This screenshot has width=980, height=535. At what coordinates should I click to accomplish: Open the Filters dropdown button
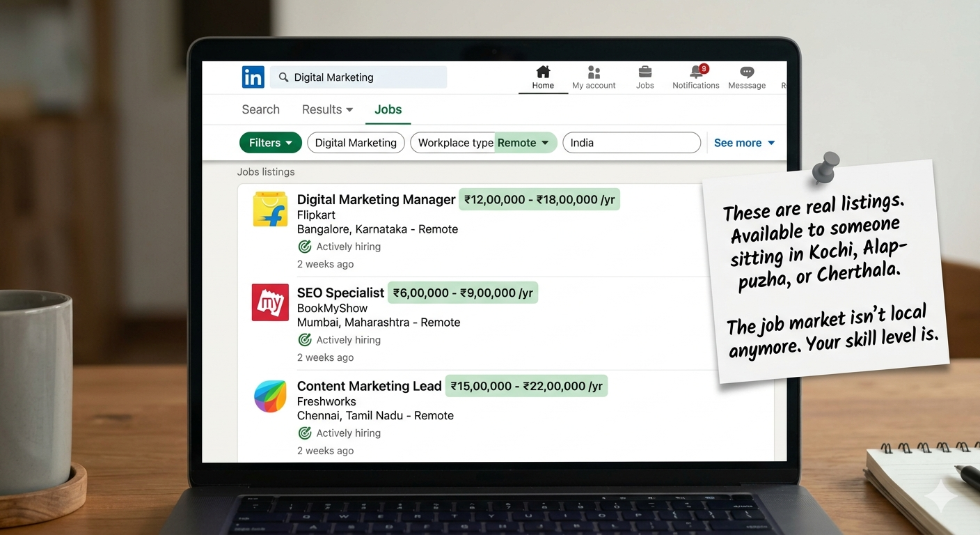[271, 143]
